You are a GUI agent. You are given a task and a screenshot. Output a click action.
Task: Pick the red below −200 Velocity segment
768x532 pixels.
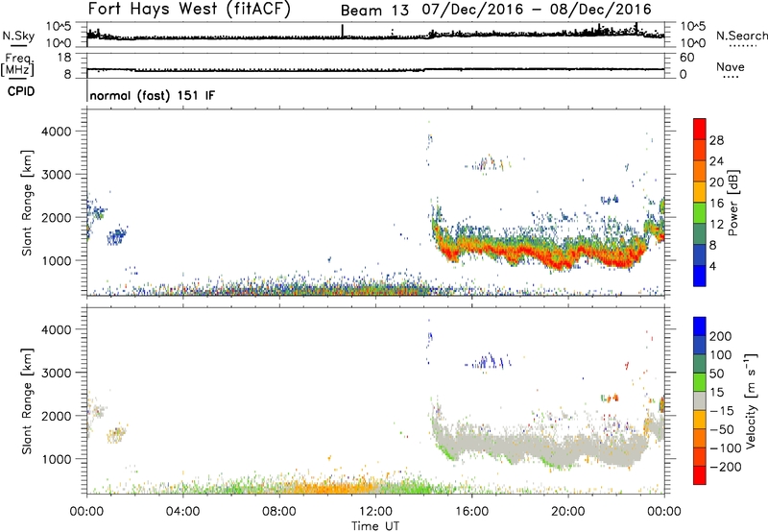coord(700,475)
